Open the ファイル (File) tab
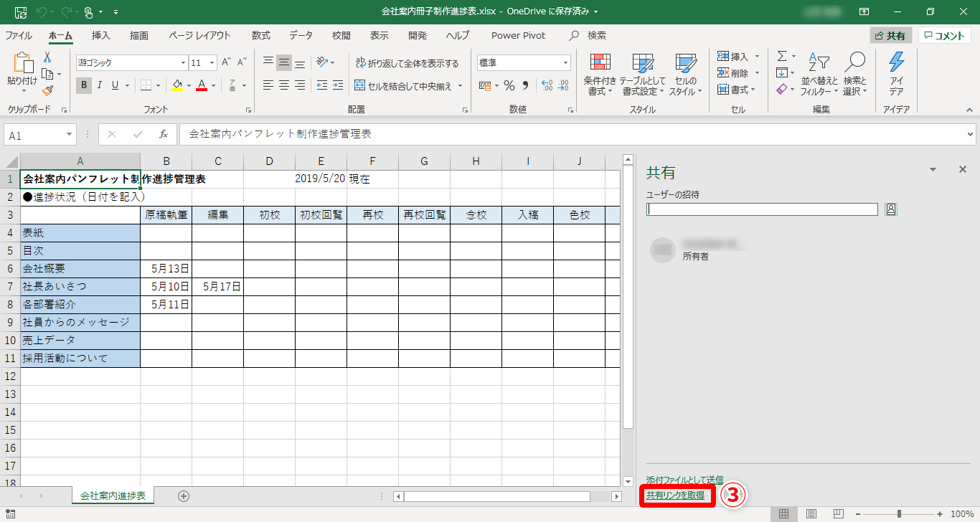 tap(19, 35)
